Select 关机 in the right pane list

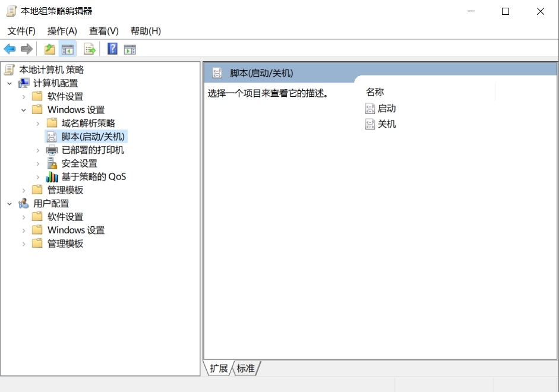pyautogui.click(x=387, y=124)
